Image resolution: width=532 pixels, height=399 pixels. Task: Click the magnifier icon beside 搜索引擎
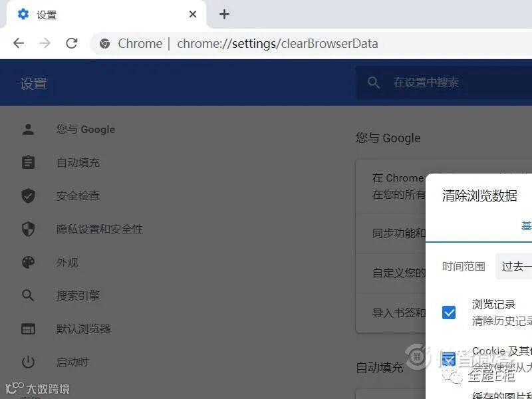pyautogui.click(x=28, y=295)
